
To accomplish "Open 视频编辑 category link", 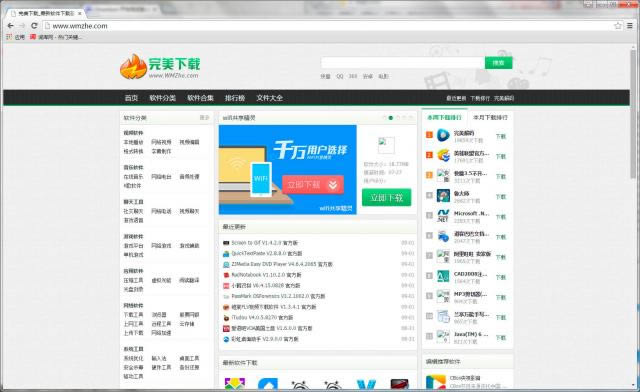I will tap(189, 142).
